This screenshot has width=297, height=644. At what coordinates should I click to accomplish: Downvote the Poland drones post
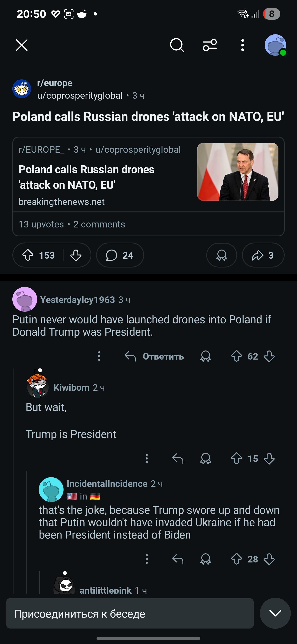click(76, 255)
